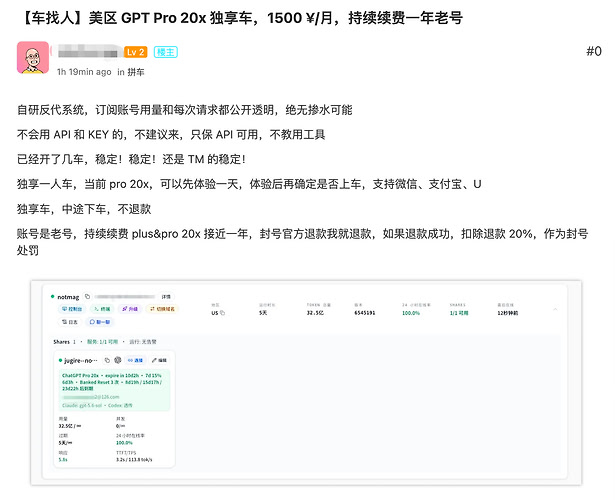Screen dimensions: 615x500
Task: Collapse the notmag row with chevron arrow
Action: click(555, 309)
